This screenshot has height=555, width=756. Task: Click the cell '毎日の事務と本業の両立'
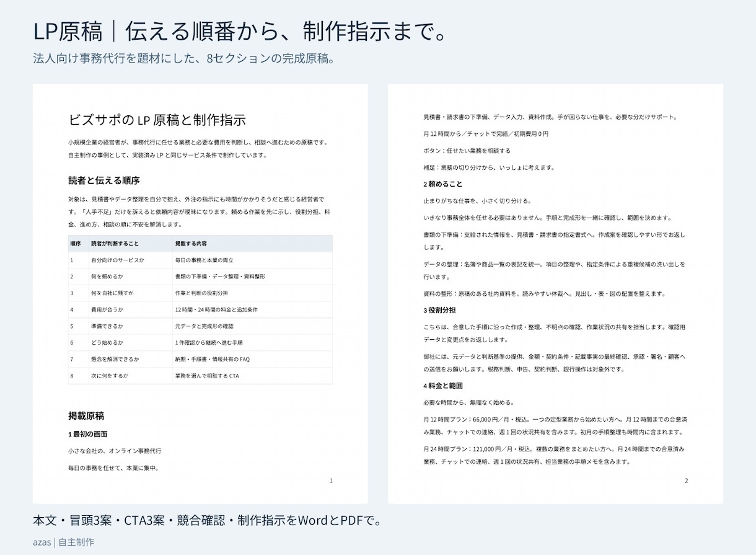click(204, 260)
